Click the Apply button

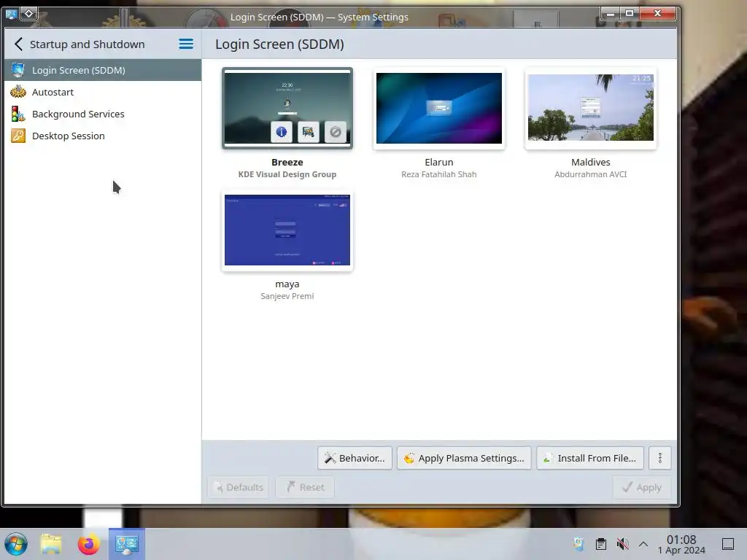pyautogui.click(x=642, y=487)
